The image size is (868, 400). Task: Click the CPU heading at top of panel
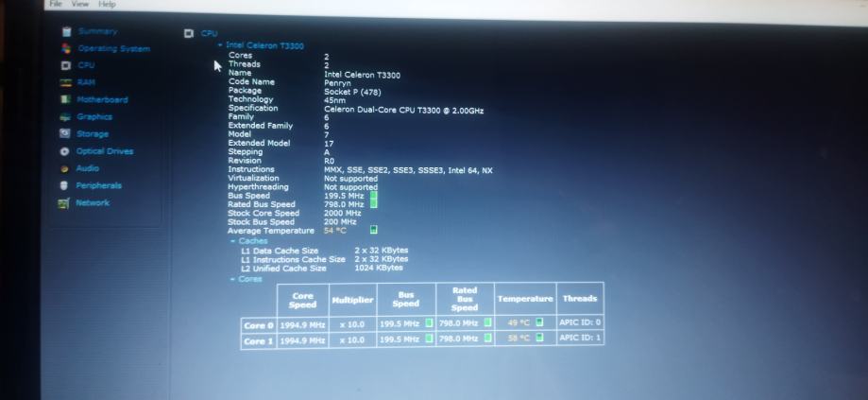tap(210, 33)
